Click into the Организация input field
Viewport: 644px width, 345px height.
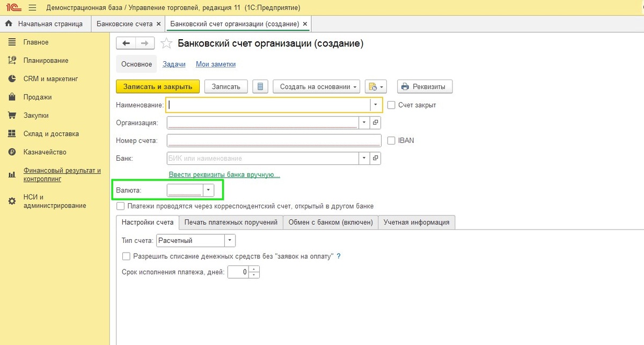[263, 123]
